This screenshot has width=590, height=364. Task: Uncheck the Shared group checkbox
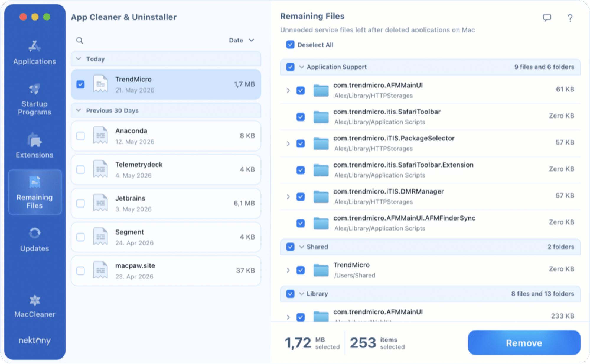coord(290,247)
